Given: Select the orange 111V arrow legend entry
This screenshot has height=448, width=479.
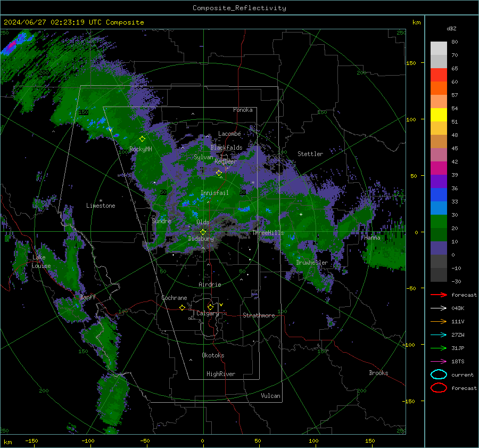Looking at the screenshot, I should [439, 321].
